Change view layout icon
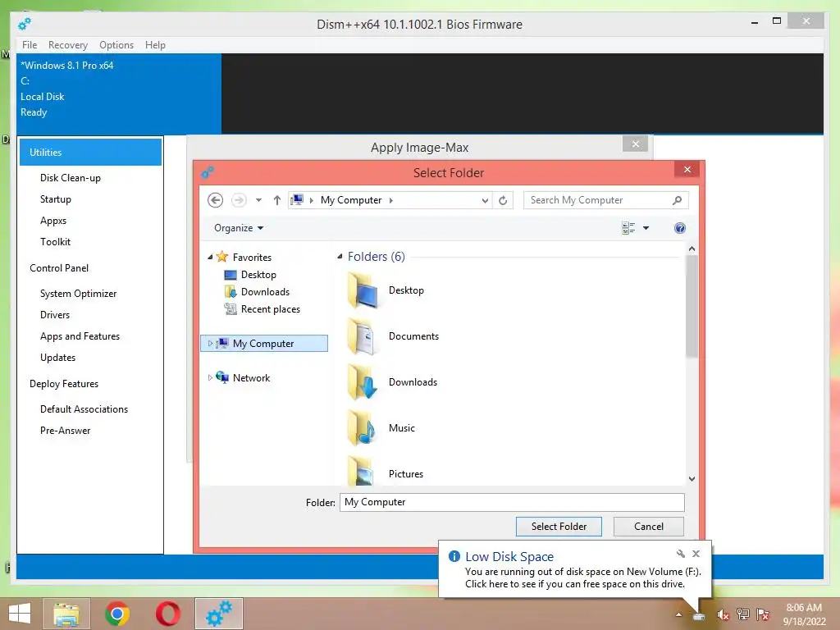The height and width of the screenshot is (630, 840). (628, 228)
